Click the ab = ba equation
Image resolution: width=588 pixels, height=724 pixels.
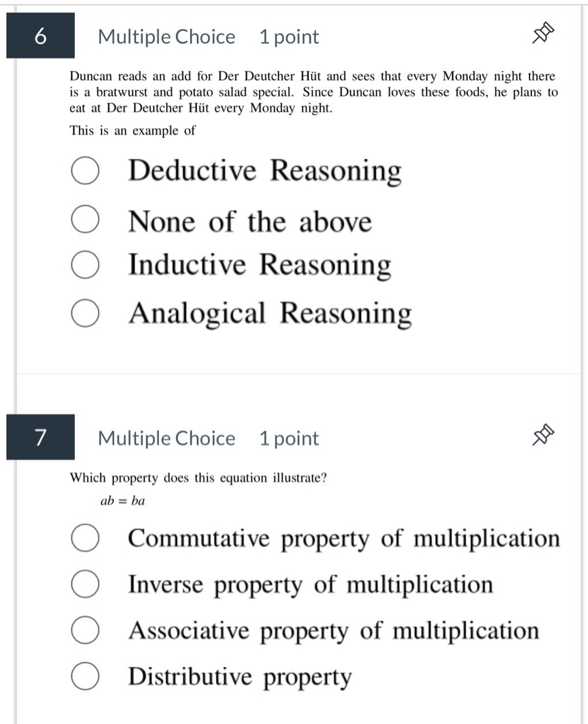click(x=122, y=500)
